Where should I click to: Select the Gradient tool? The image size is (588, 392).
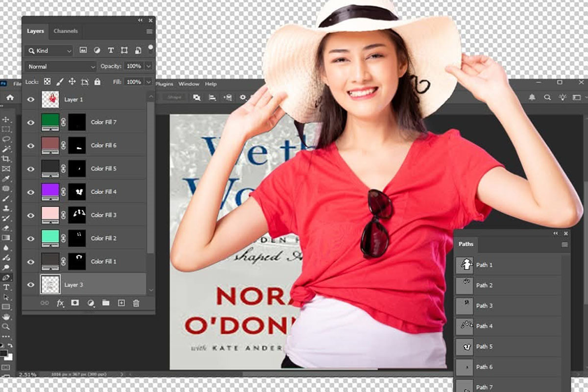pos(6,238)
